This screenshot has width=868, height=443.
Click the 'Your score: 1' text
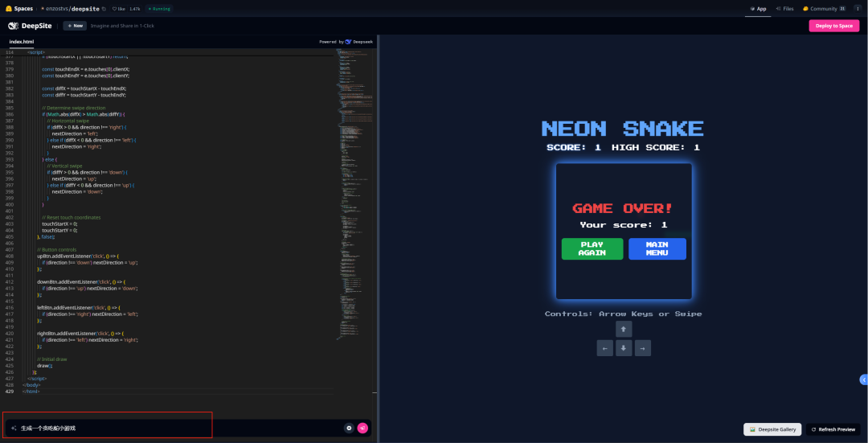tap(624, 225)
